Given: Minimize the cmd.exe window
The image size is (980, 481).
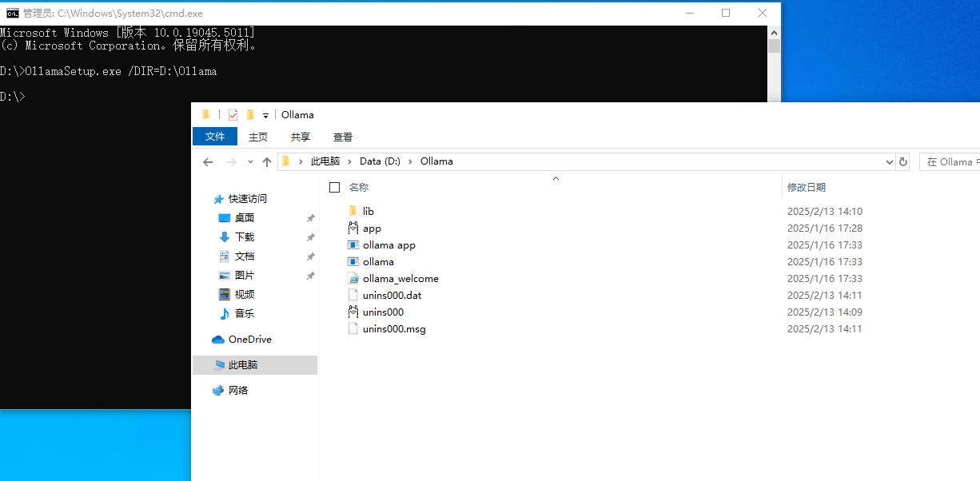Looking at the screenshot, I should click(x=689, y=13).
